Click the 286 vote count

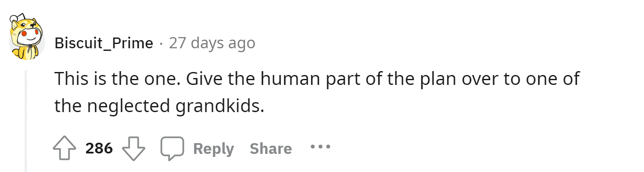[99, 148]
